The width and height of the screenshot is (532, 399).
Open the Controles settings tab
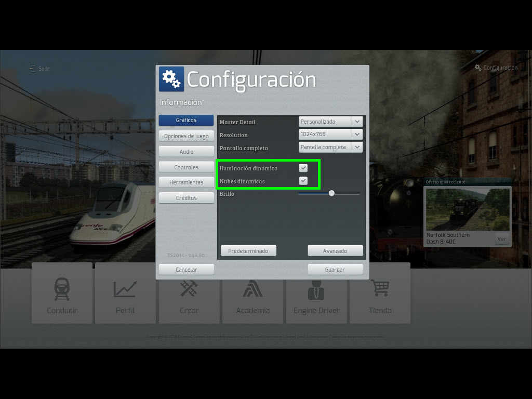point(186,167)
